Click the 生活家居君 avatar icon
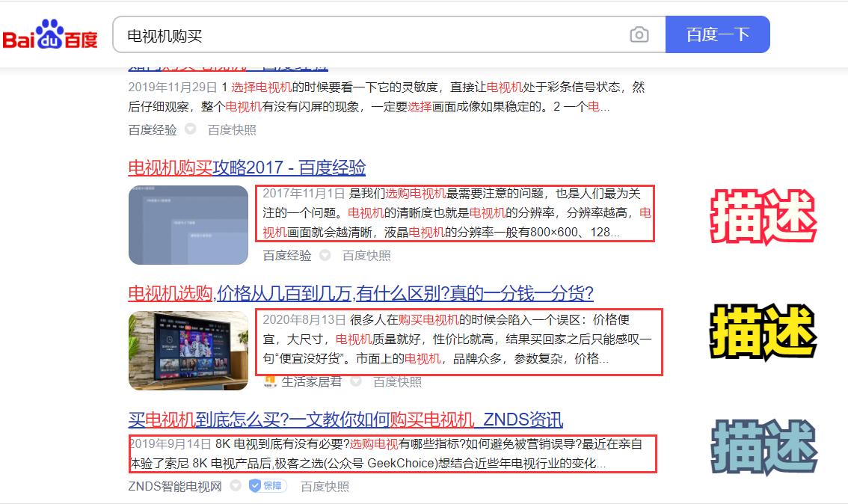 point(269,382)
